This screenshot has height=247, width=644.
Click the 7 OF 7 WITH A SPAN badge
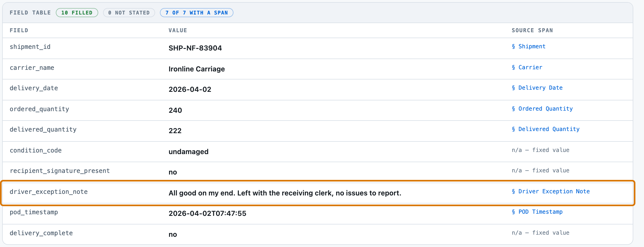(x=196, y=13)
